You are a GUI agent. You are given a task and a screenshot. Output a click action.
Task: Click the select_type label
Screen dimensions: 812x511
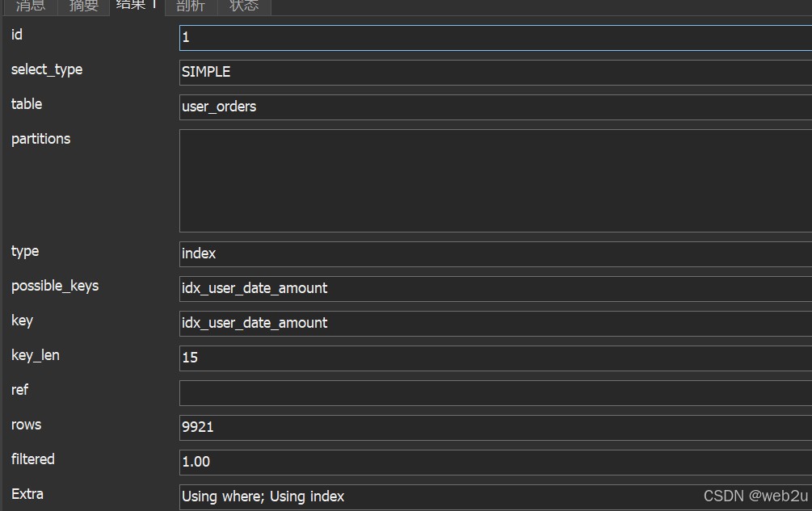click(x=47, y=70)
